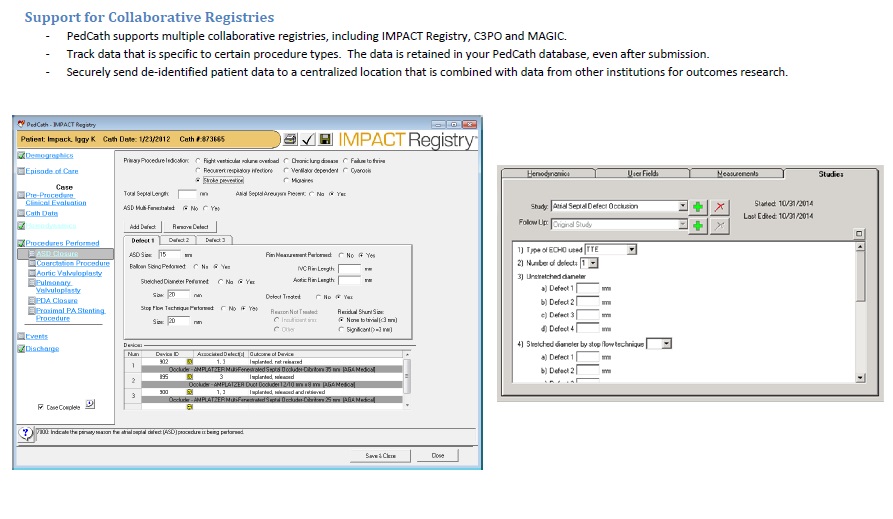
Task: Click the floppy disk save icon
Action: tap(325, 139)
